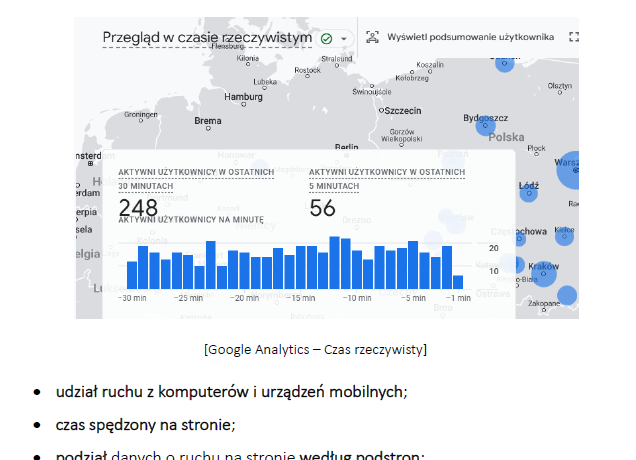
Task: Click the user snapshot icon
Action: tap(372, 37)
